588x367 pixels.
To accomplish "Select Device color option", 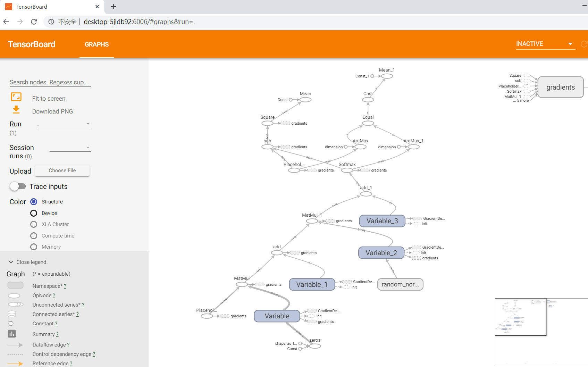I will [x=34, y=213].
